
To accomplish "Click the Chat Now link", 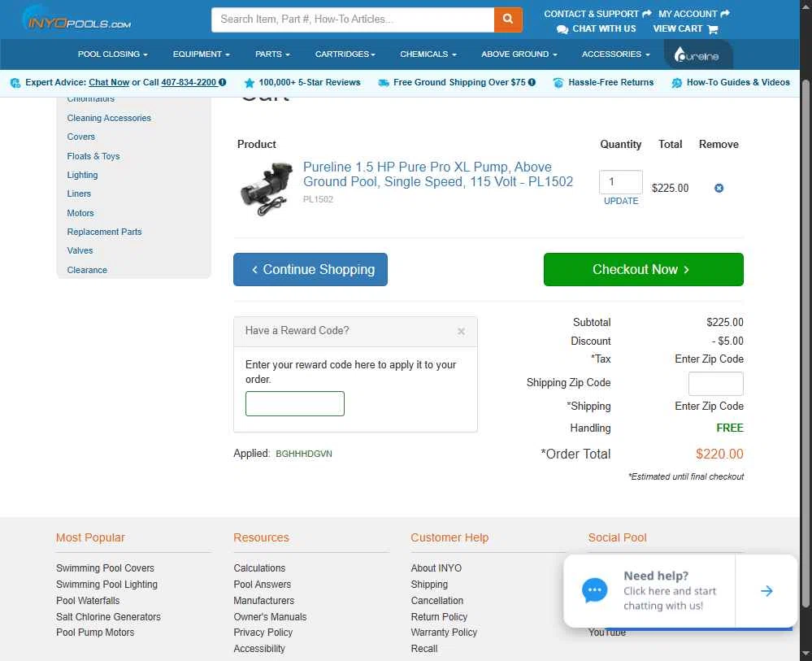I will pyautogui.click(x=109, y=82).
